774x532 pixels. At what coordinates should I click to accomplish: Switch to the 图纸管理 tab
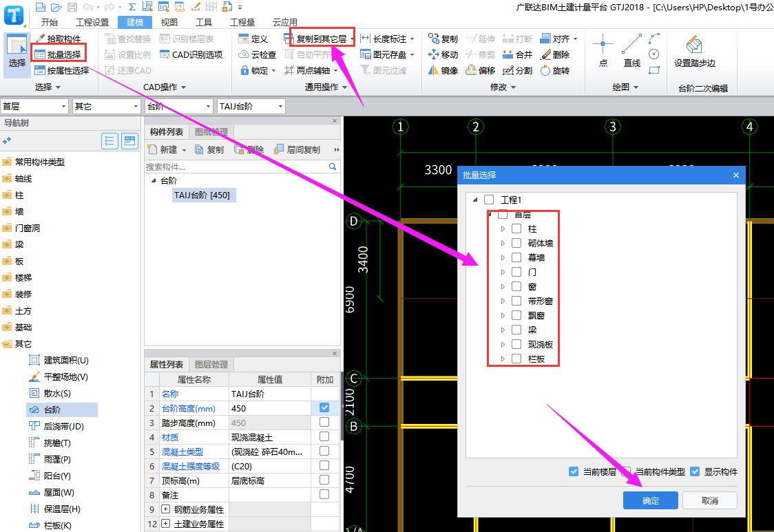[211, 131]
